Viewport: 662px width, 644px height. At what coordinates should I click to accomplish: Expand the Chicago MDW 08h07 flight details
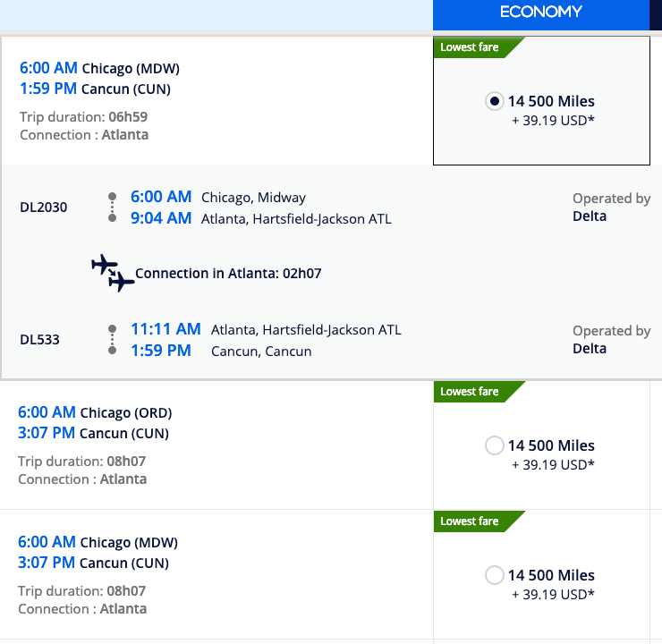point(216,575)
